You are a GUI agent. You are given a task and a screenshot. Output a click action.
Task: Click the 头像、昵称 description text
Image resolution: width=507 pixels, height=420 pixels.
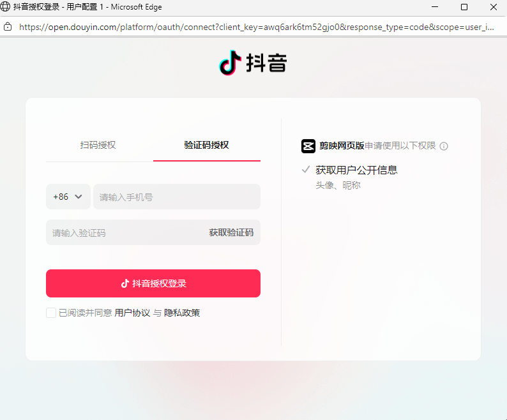click(338, 185)
